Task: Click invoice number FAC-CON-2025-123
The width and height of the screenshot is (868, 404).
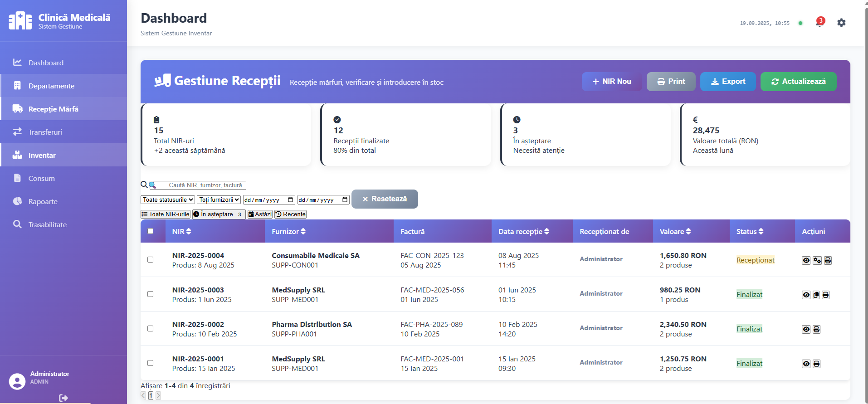Action: tap(432, 255)
